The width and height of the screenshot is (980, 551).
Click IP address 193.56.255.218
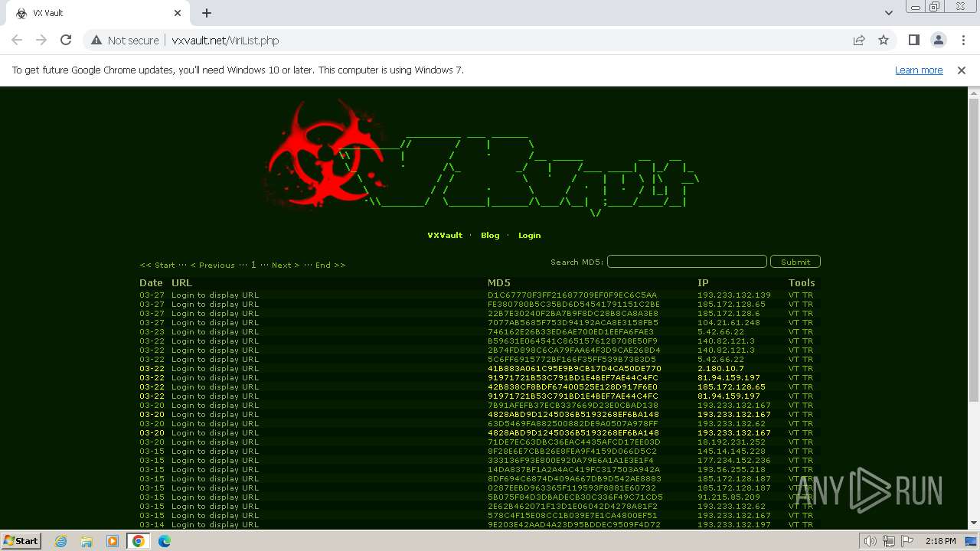pyautogui.click(x=731, y=469)
